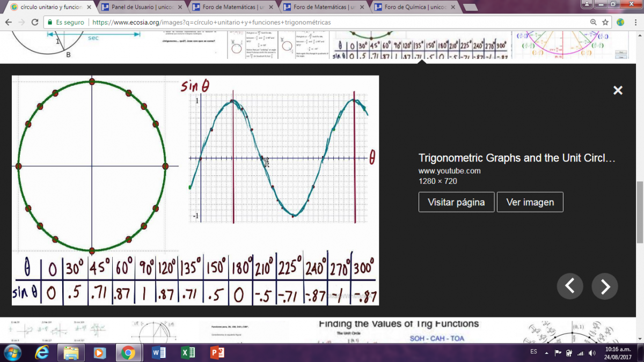This screenshot has width=644, height=362.
Task: Open the Trigonometric Graphs title link
Action: pos(516,158)
